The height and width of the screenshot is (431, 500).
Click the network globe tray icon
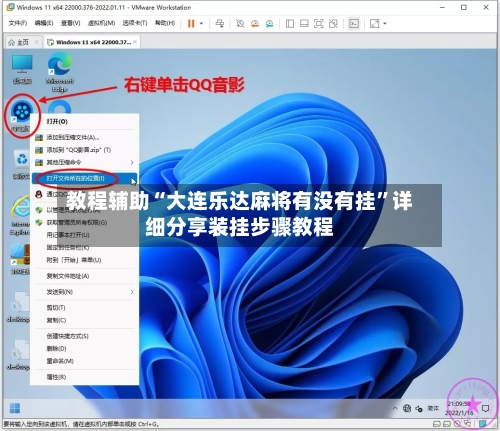click(x=407, y=408)
